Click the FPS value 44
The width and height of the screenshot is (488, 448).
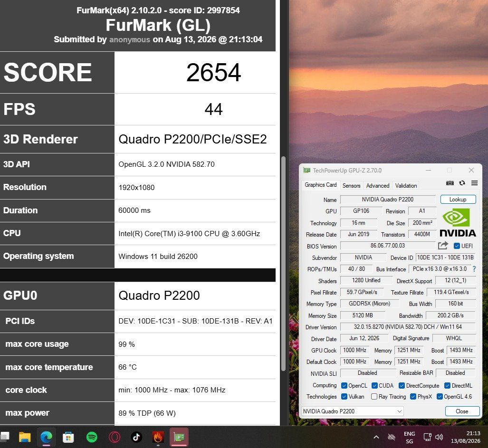(x=213, y=109)
